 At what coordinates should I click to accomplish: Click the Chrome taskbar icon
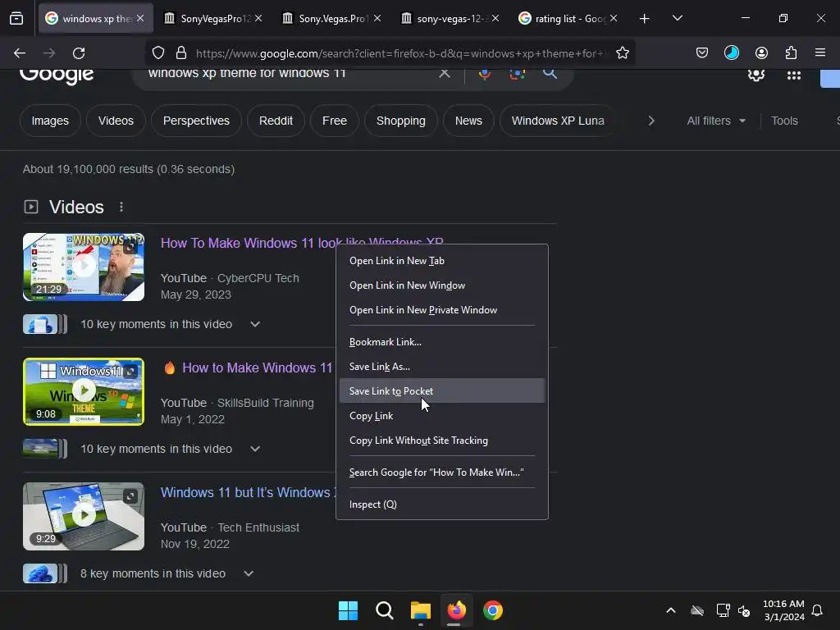[x=493, y=610]
